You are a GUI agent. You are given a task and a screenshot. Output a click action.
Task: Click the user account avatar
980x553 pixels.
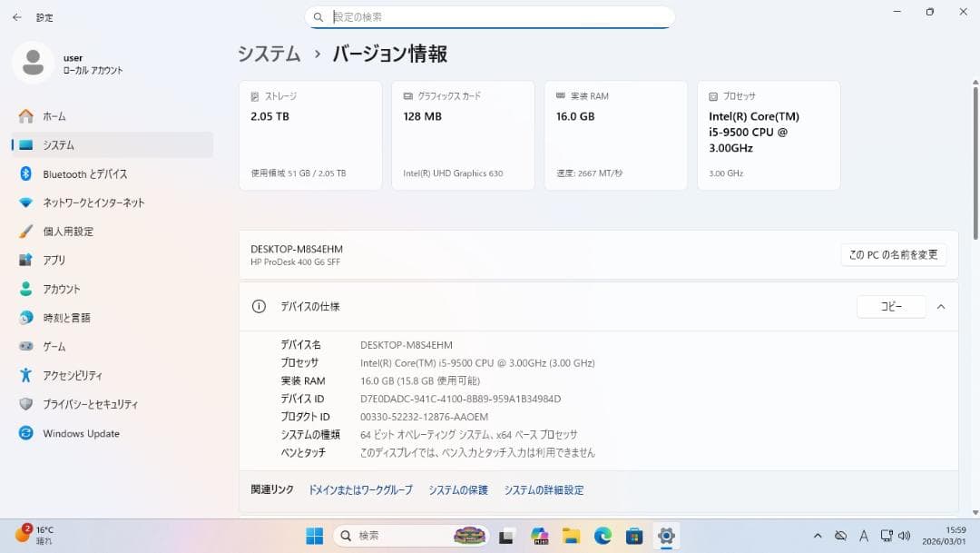click(x=34, y=63)
